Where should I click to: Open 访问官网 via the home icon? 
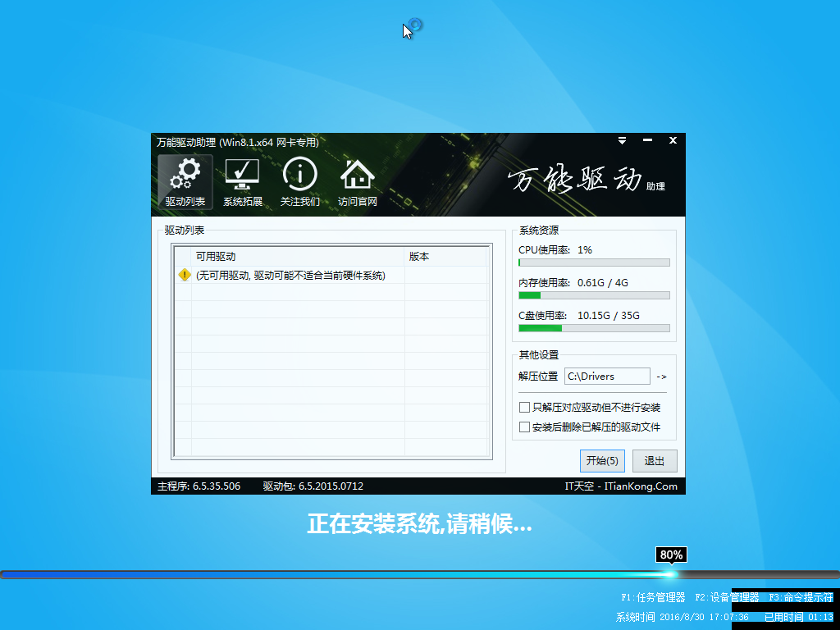(x=356, y=182)
